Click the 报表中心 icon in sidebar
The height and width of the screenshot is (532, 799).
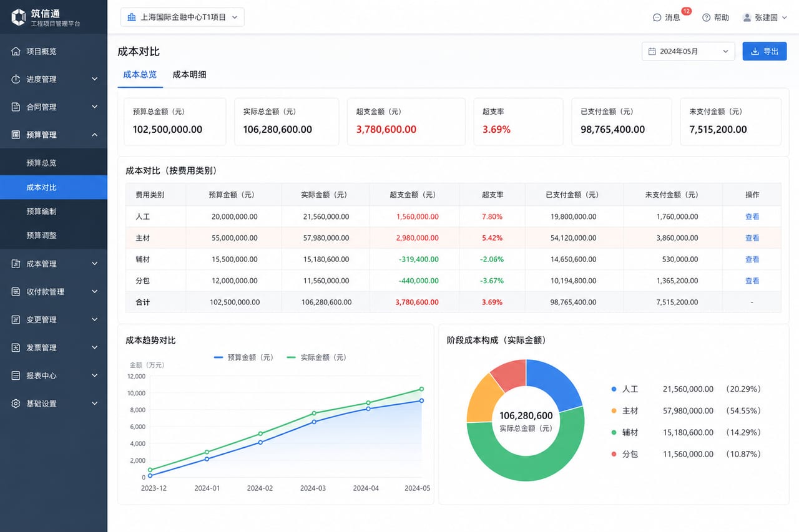(x=16, y=376)
